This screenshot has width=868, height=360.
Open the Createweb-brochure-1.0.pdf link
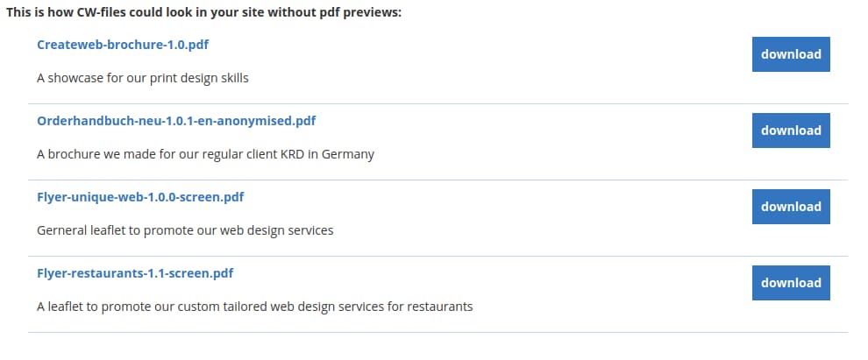123,44
